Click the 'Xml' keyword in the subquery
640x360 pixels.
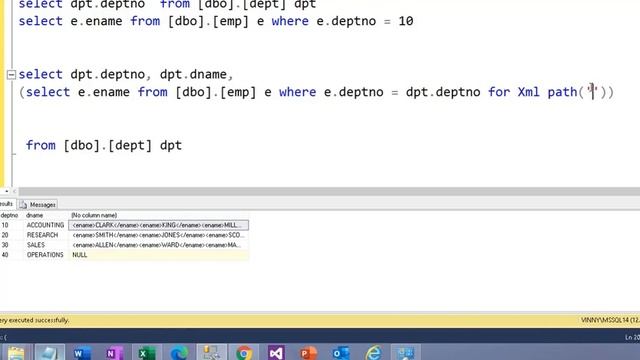(529, 92)
